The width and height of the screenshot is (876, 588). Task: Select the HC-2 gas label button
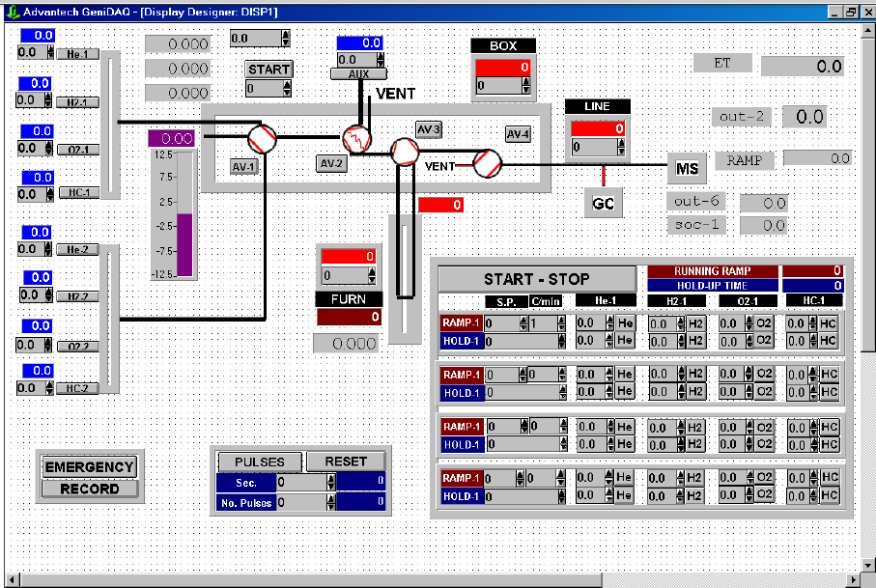77,388
